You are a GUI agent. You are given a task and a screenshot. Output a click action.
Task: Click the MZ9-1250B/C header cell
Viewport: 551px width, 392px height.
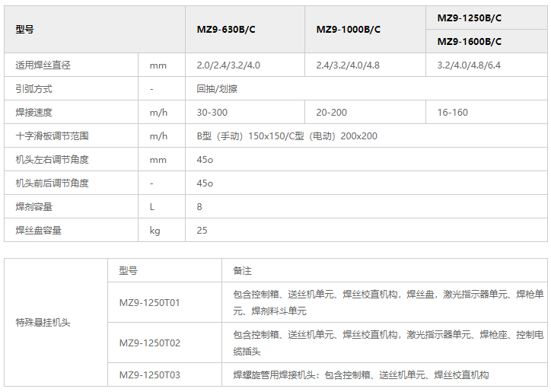coord(469,18)
